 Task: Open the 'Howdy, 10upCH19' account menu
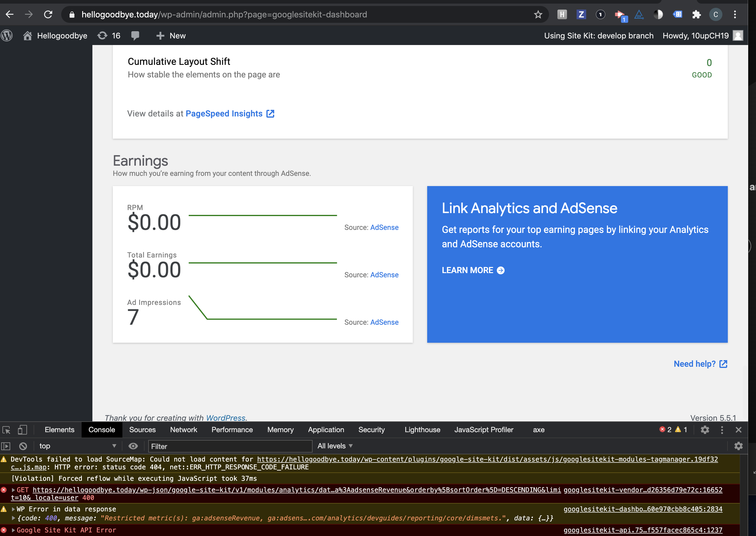tap(703, 36)
